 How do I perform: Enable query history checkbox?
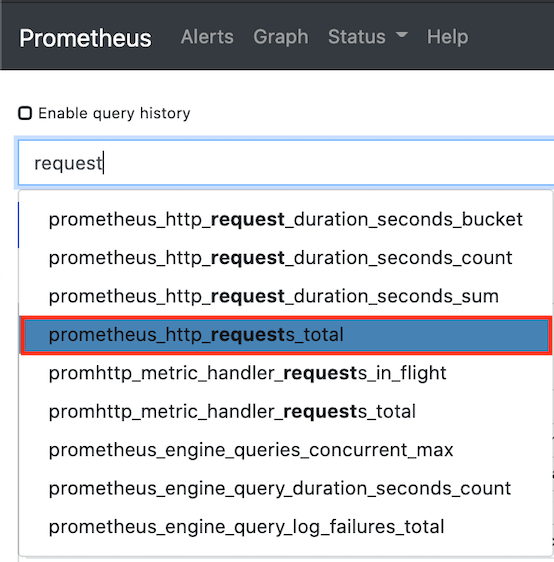coord(25,113)
